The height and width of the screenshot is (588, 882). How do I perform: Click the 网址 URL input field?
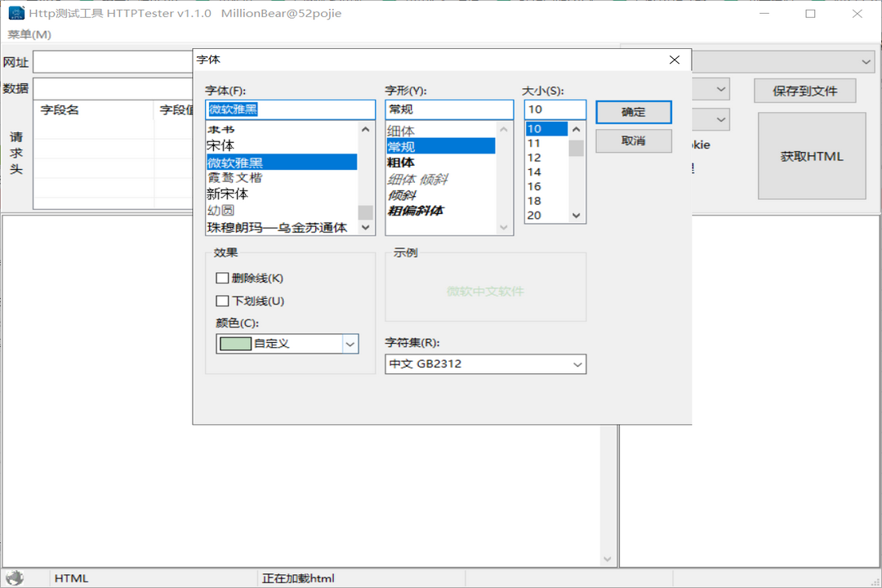tap(114, 61)
